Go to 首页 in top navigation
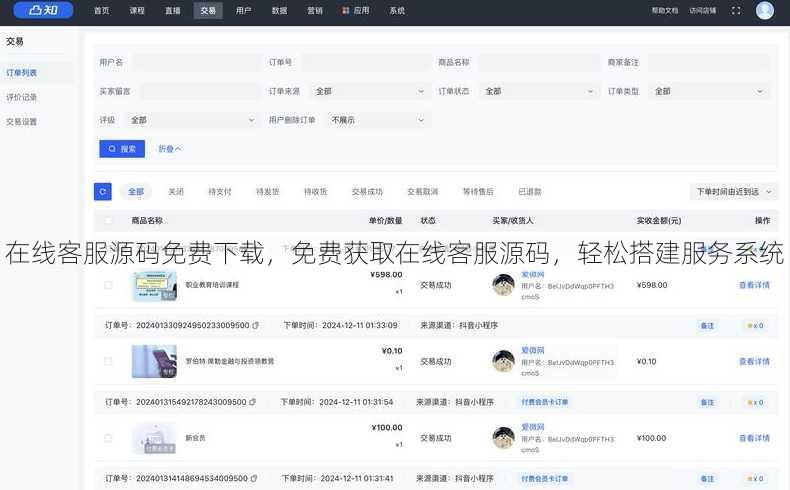 pos(102,11)
